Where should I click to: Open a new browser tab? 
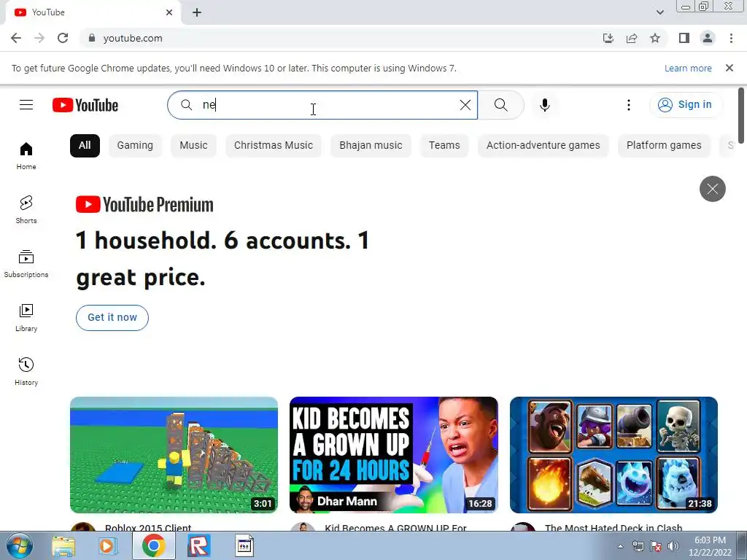coord(197,13)
